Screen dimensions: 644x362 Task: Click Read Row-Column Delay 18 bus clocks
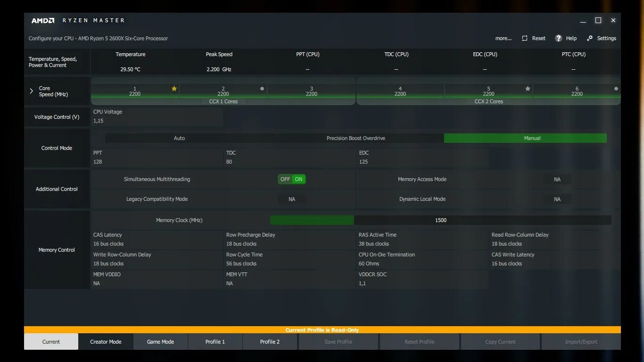pos(507,244)
